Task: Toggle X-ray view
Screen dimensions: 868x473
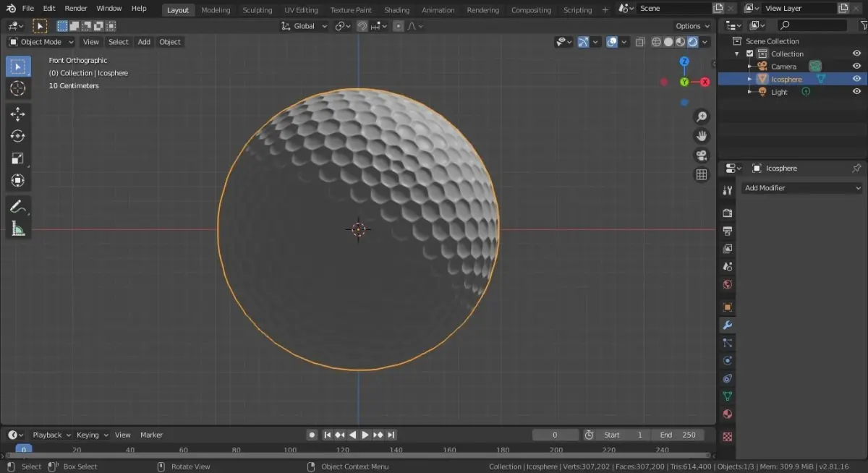Action: click(640, 42)
